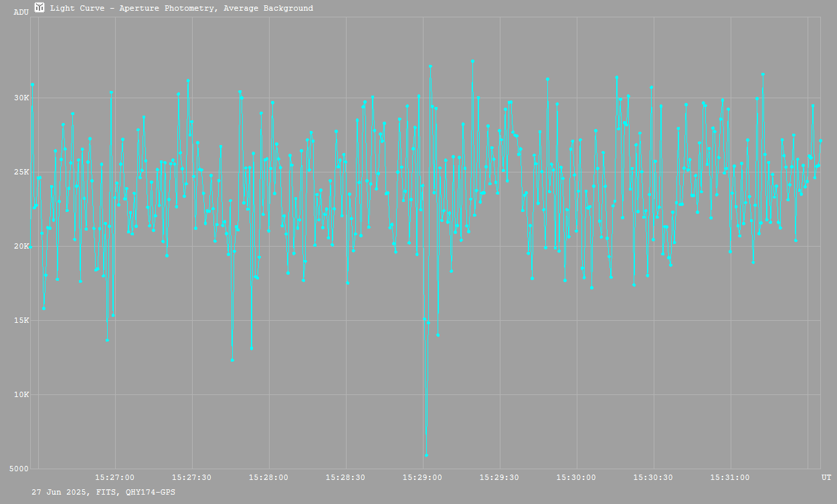Click the 15K y-axis label

coord(22,321)
